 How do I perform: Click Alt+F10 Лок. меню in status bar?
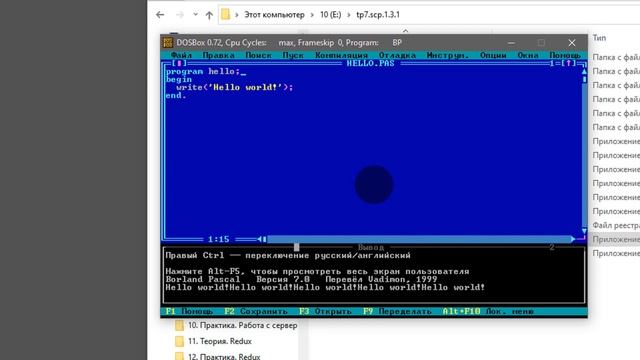point(488,311)
